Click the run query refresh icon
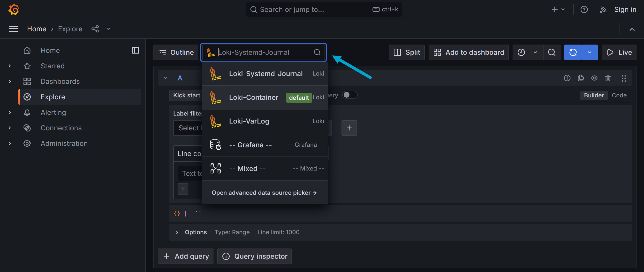This screenshot has height=272, width=644. point(573,52)
